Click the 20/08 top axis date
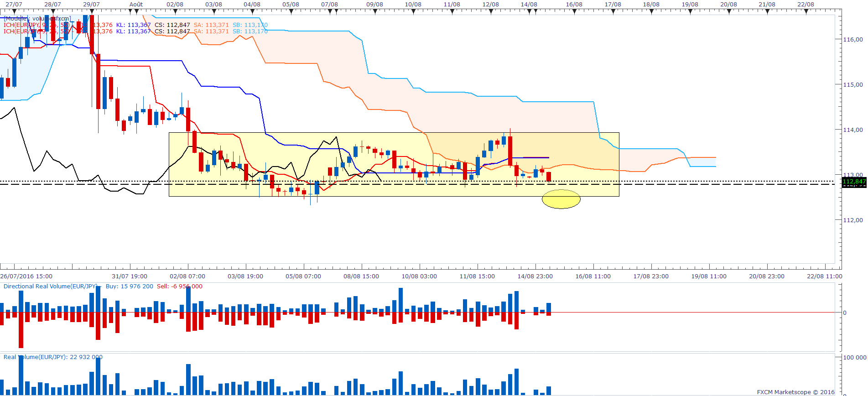 coord(729,5)
